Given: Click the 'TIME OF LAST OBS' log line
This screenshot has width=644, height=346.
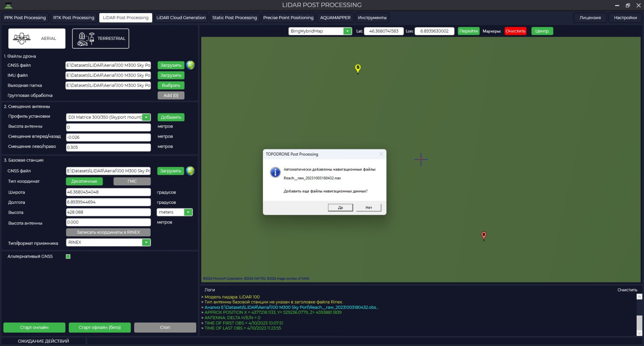Looking at the screenshot, I should tap(243, 328).
